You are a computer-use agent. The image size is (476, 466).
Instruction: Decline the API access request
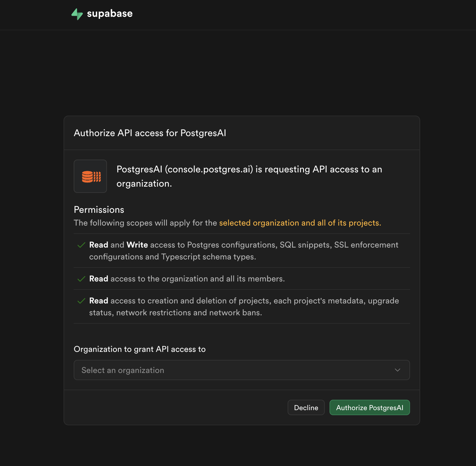coord(306,407)
